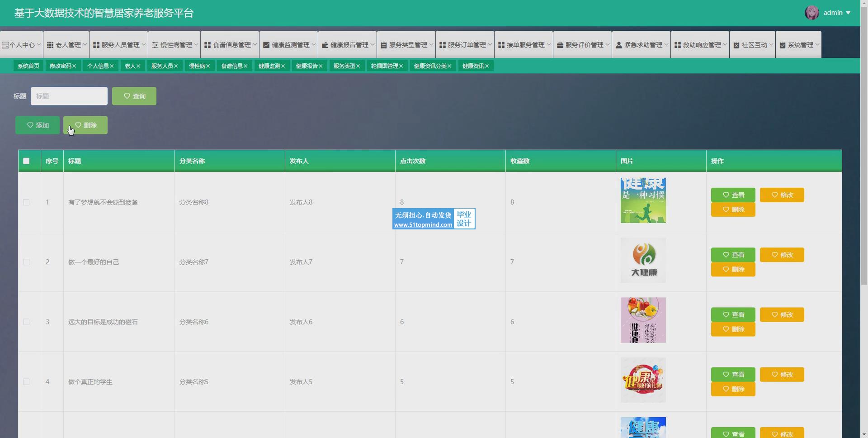Image resolution: width=868 pixels, height=438 pixels.
Task: Expand the 健康报告管理 chevron
Action: tap(373, 44)
